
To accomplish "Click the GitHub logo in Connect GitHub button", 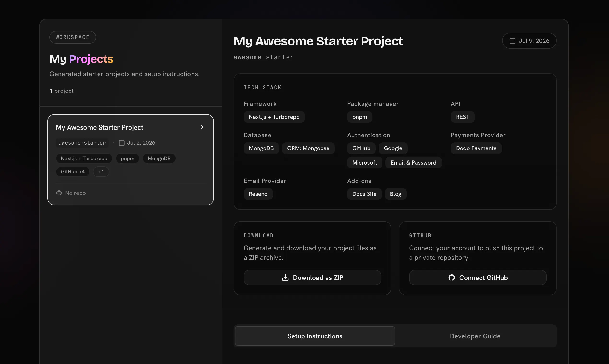I will [x=451, y=278].
